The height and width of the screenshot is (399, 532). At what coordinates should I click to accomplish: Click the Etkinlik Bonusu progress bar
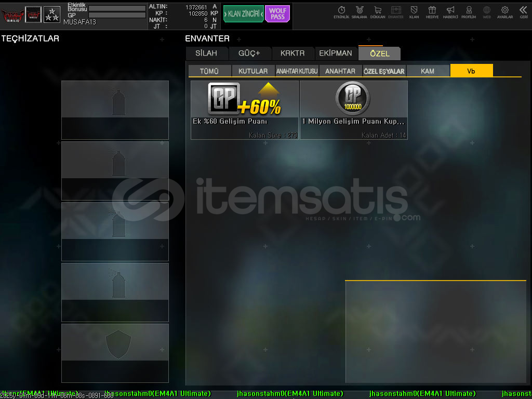click(x=117, y=8)
